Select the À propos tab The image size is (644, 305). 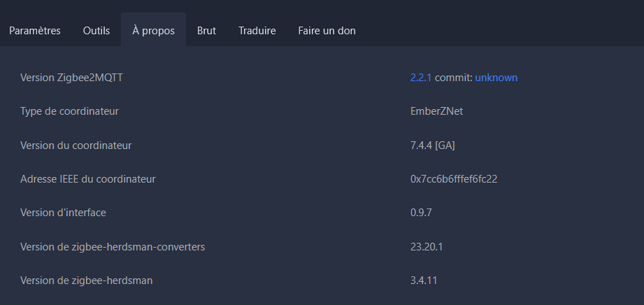click(153, 31)
